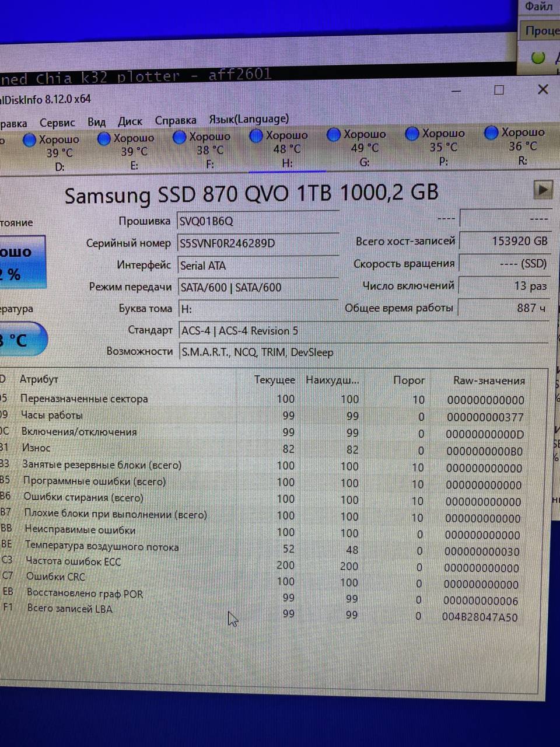
Task: Click the Атрибут column header
Action: [x=39, y=379]
